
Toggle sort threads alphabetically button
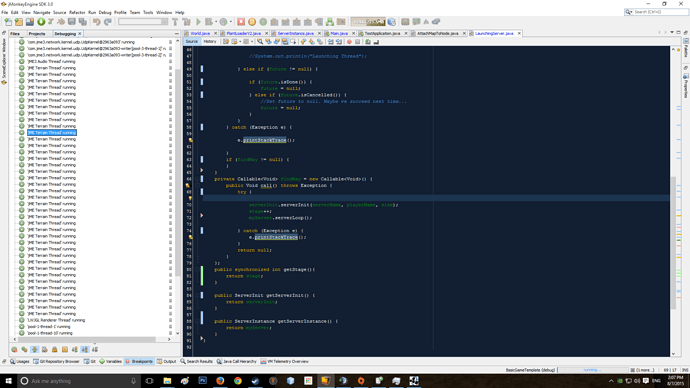tap(85, 349)
